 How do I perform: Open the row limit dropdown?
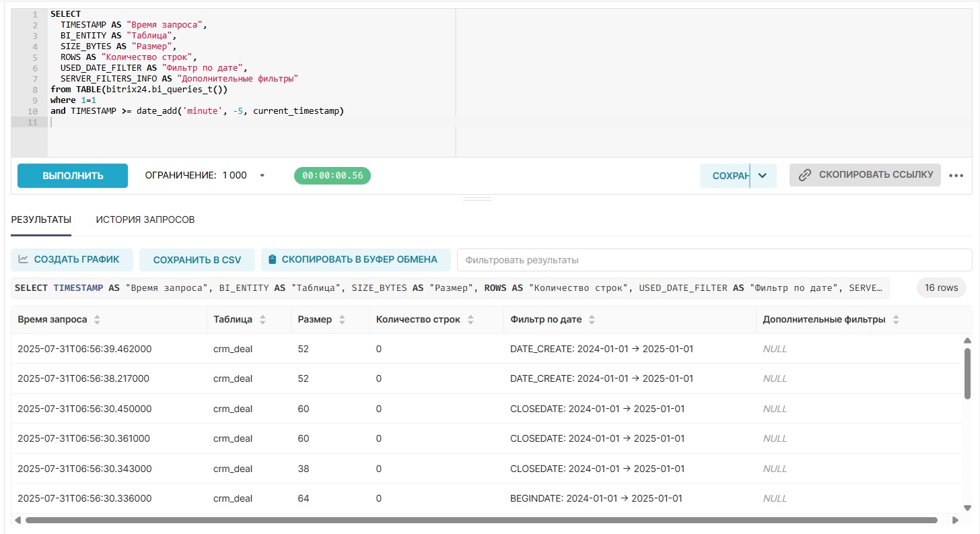pos(262,176)
